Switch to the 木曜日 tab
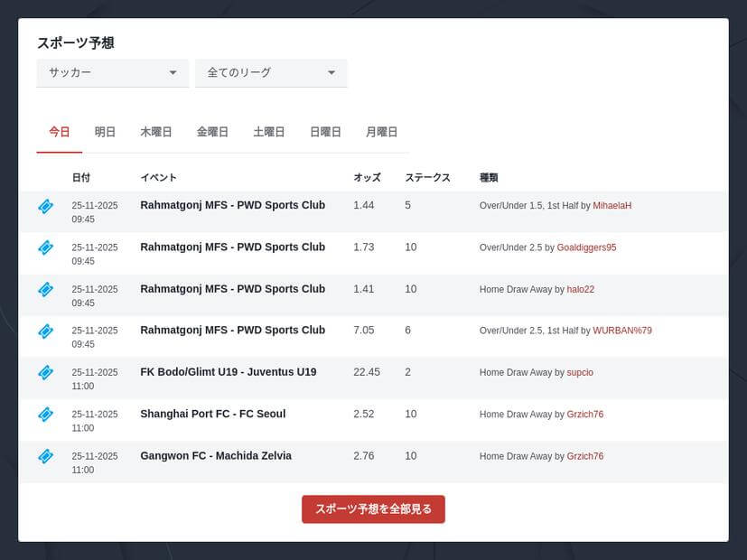The height and width of the screenshot is (560, 747). pos(155,131)
